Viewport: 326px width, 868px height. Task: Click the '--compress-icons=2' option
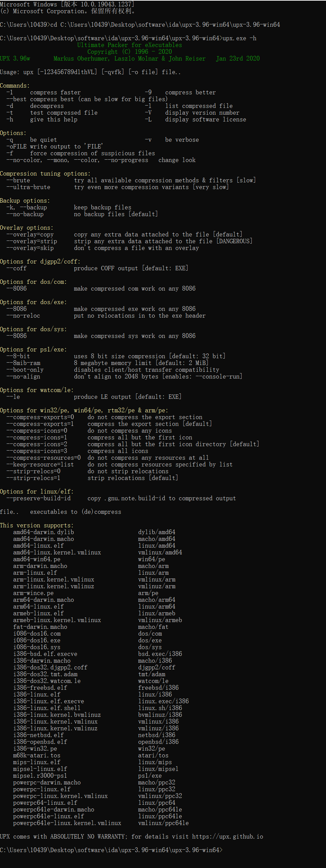37,444
